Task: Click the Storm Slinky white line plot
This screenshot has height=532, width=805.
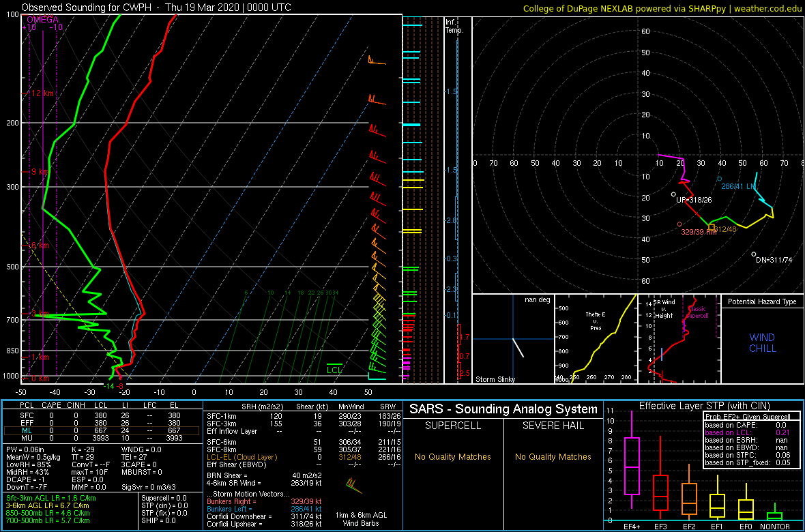Action: pyautogui.click(x=518, y=347)
